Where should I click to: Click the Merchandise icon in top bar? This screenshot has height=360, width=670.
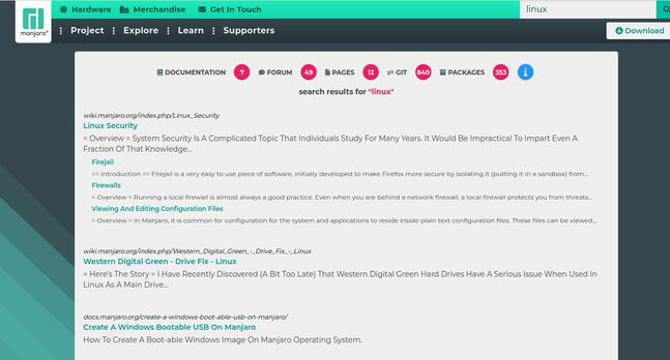coord(124,9)
